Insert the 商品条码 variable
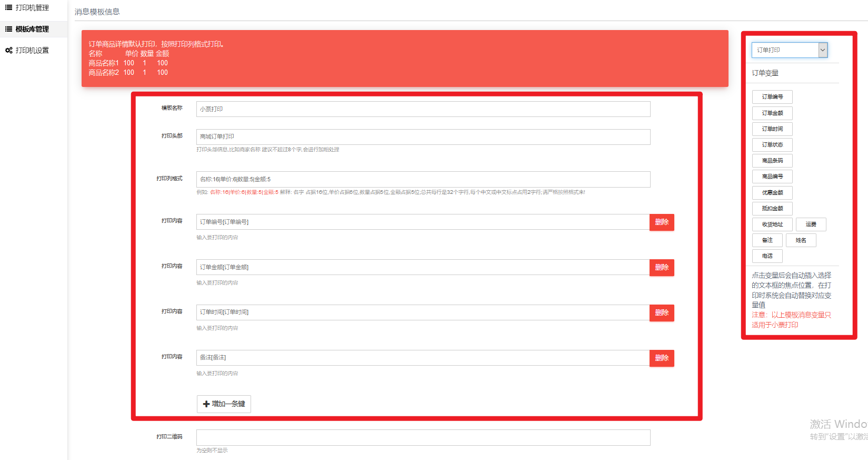The height and width of the screenshot is (460, 868). click(x=772, y=161)
